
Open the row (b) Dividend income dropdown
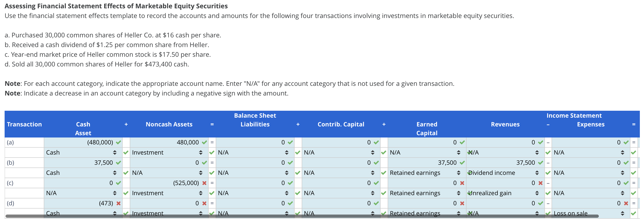click(505, 173)
